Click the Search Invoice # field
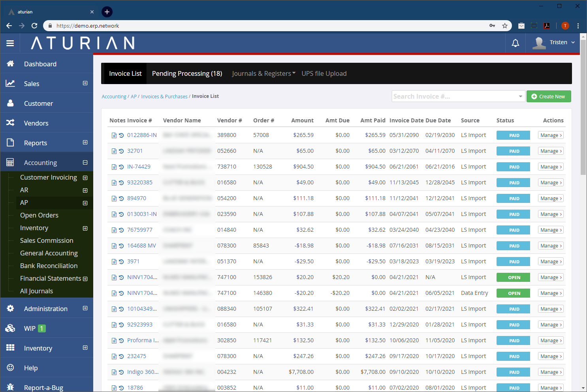Screen dimensions: 587x392 point(454,96)
